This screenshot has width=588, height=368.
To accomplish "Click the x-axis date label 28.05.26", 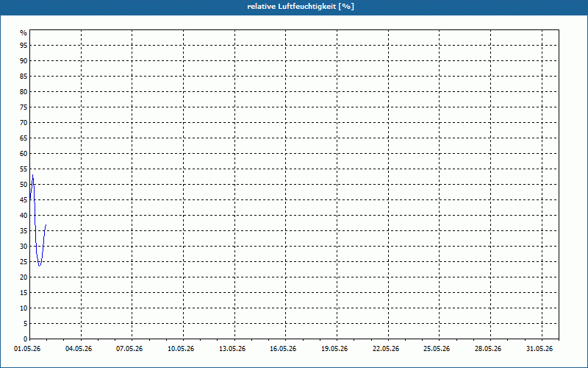I will (488, 349).
